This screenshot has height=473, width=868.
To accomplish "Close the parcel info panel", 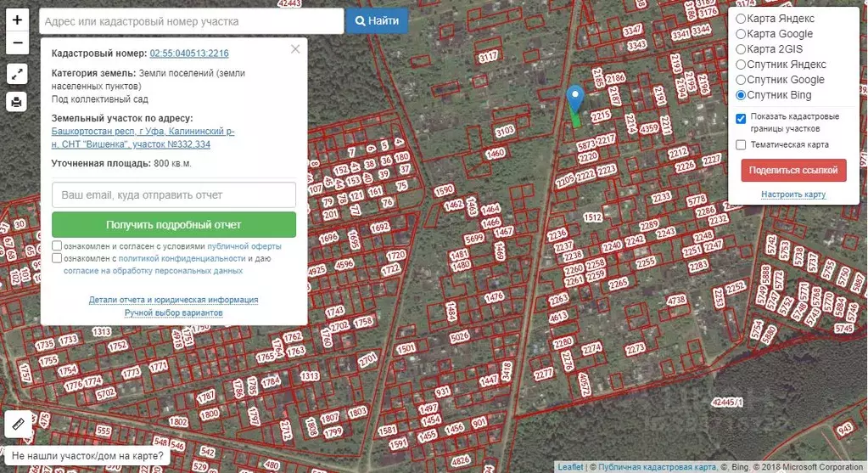I will [295, 49].
